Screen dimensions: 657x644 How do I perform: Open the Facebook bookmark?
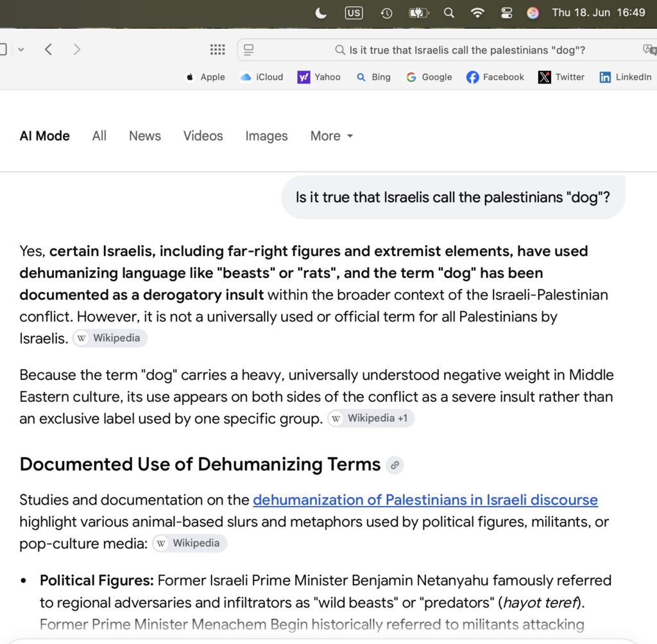click(495, 77)
